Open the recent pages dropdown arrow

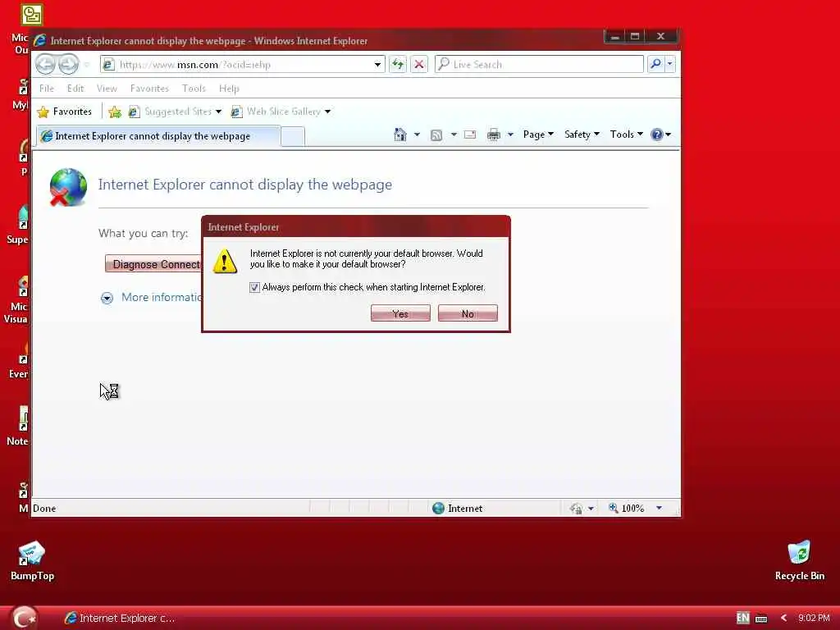[x=87, y=65]
